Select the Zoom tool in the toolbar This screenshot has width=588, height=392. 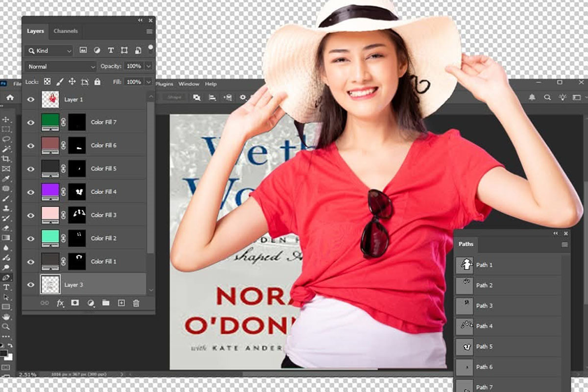coord(6,327)
